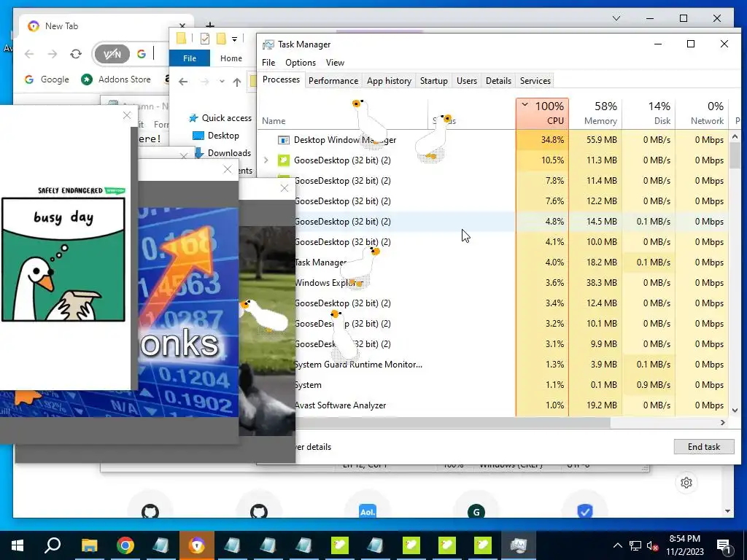Open browser tab search dropdown arrow

pyautogui.click(x=616, y=18)
